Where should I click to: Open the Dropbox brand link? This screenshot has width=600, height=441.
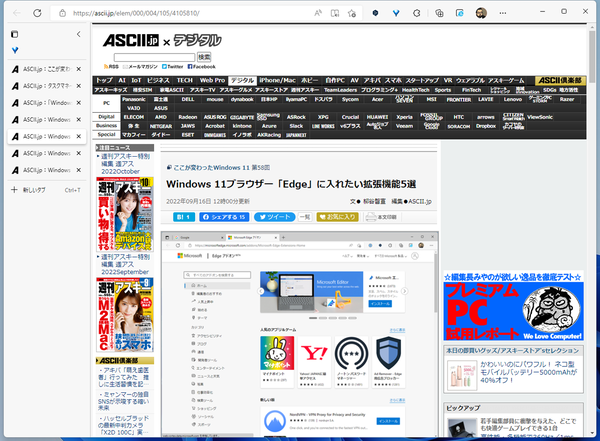click(486, 126)
